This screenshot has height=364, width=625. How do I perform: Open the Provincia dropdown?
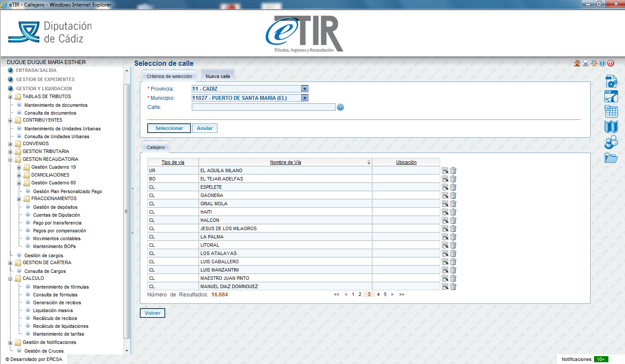(305, 88)
